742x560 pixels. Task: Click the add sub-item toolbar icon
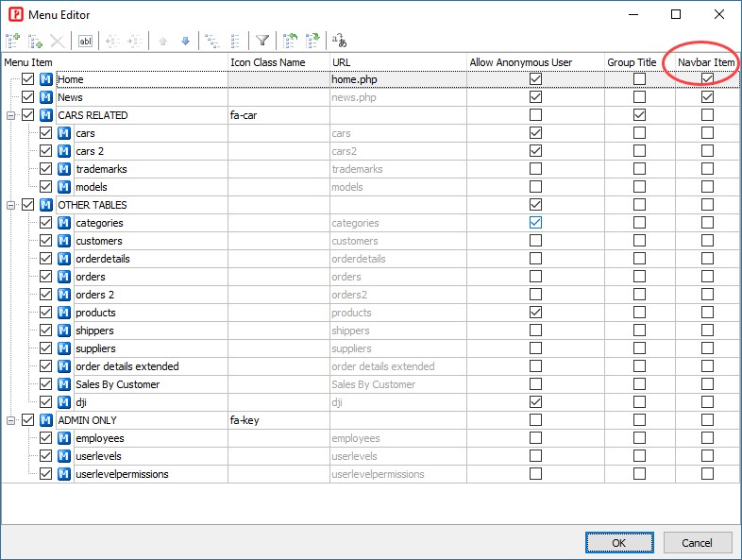35,41
